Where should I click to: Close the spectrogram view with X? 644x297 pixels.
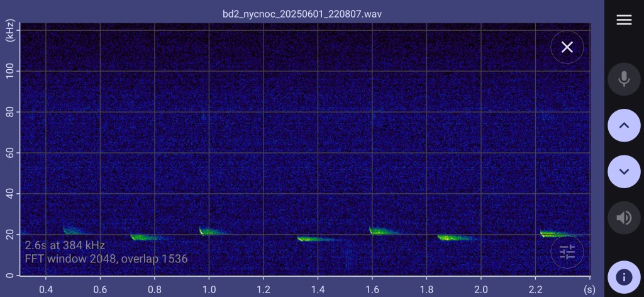pyautogui.click(x=567, y=47)
